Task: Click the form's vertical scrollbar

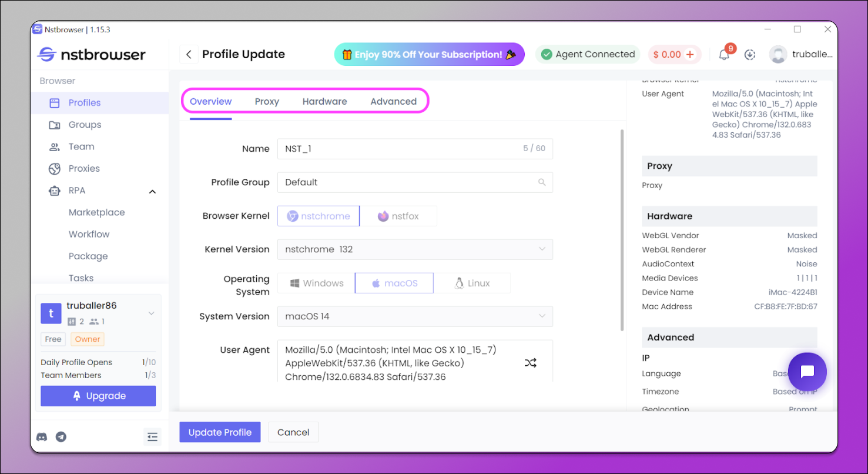Action: (622, 231)
